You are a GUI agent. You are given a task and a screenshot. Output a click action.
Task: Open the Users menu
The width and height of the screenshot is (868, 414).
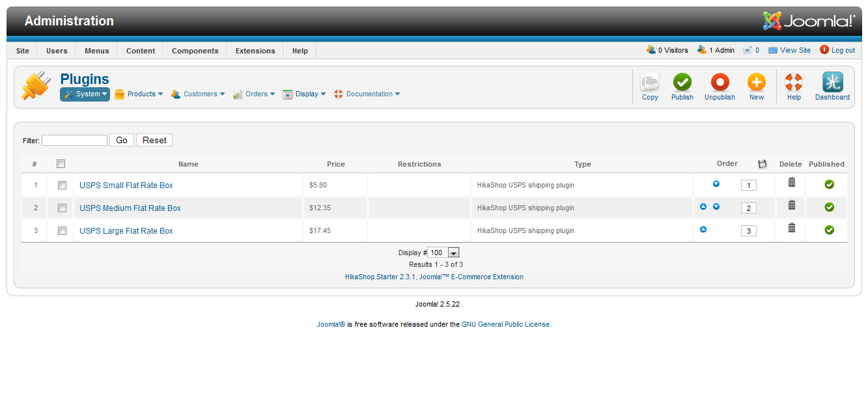57,51
